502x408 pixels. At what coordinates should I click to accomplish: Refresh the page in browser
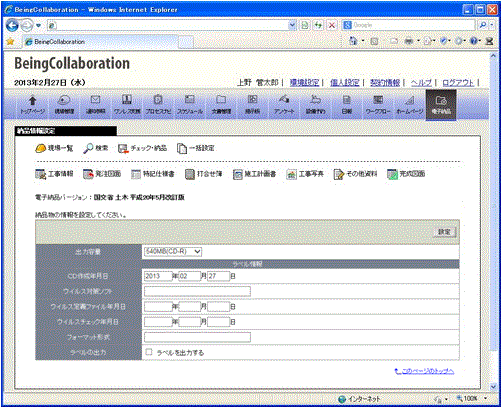point(318,25)
